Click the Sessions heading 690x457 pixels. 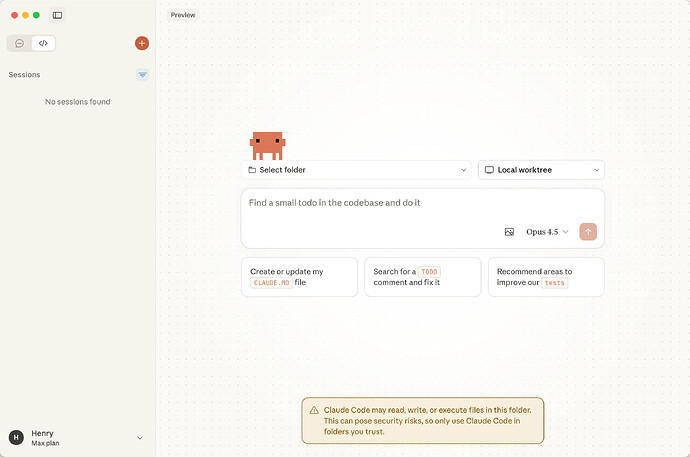click(24, 75)
